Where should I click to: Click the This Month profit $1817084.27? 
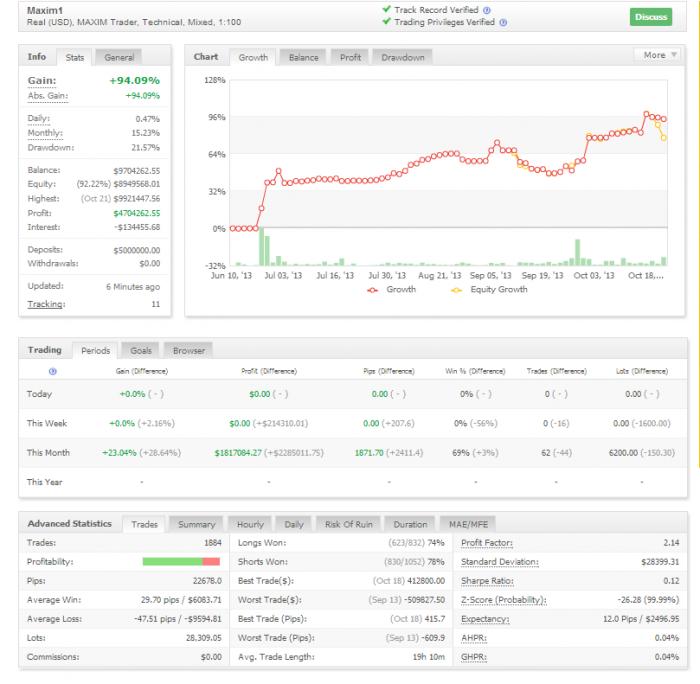point(238,453)
